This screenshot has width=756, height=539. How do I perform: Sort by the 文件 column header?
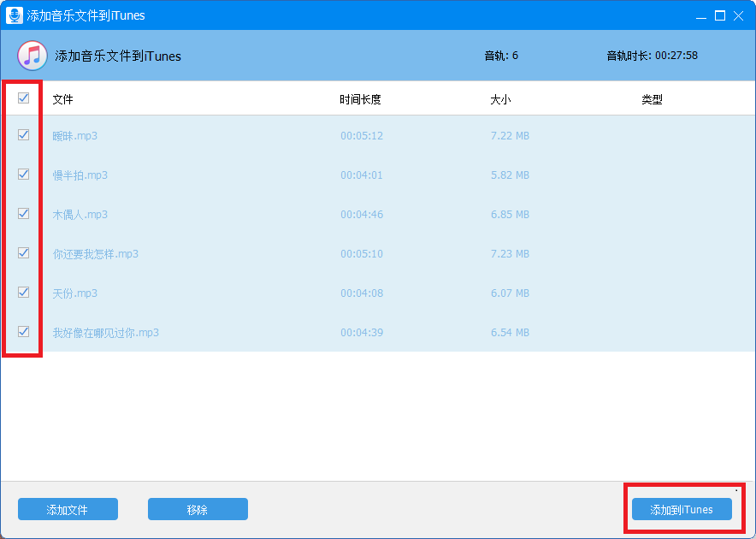(x=62, y=99)
